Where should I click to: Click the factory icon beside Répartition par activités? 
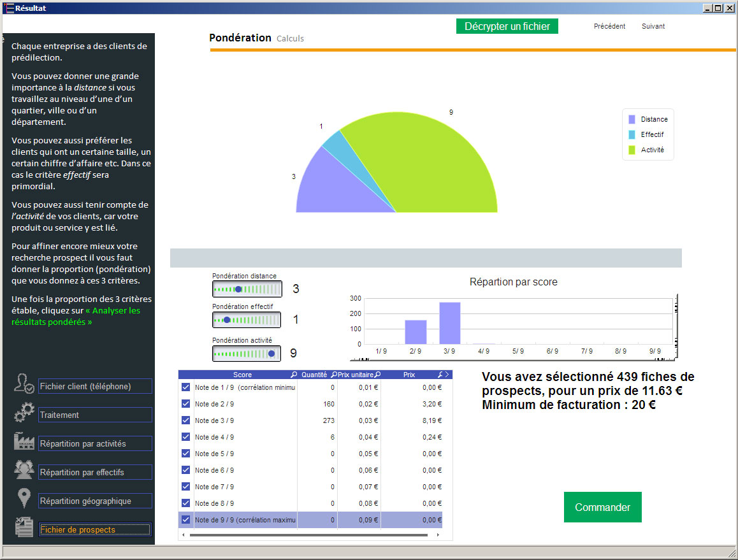point(24,441)
